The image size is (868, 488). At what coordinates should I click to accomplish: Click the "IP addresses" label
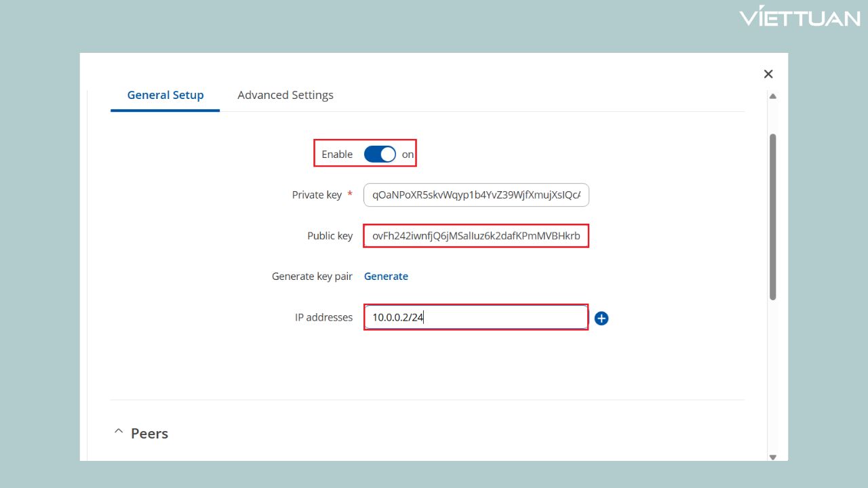[x=323, y=317]
